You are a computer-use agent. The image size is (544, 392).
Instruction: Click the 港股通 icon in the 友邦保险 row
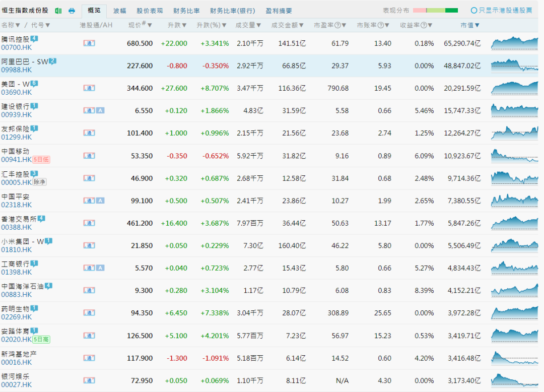click(x=89, y=133)
